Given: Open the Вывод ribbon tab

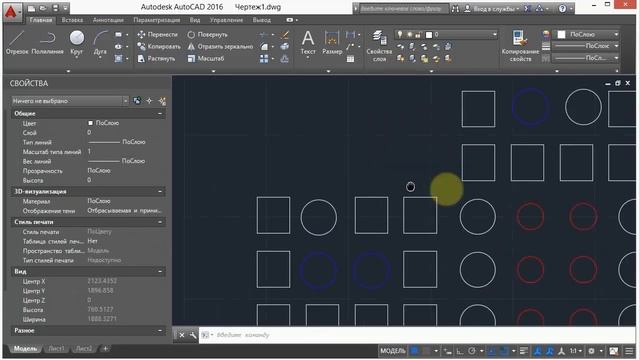Looking at the screenshot, I should [262, 20].
